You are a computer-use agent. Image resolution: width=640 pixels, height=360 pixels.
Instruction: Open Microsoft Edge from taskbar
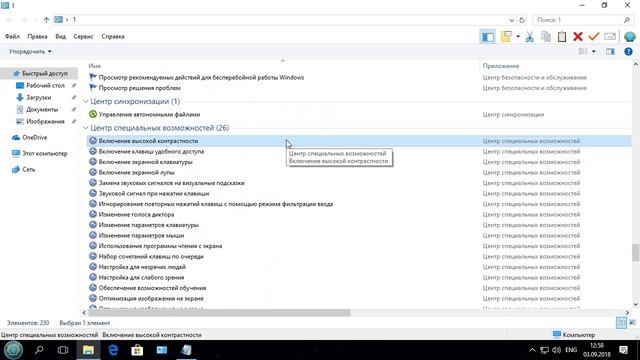point(113,350)
